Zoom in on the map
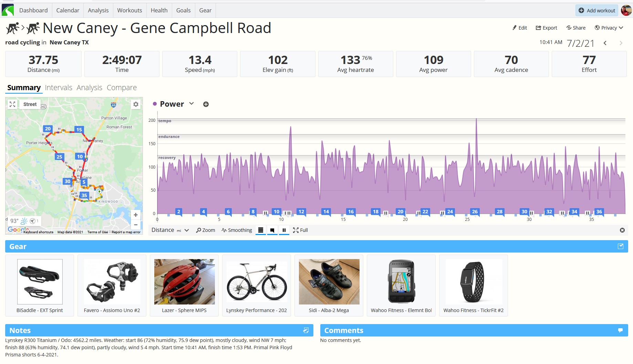The width and height of the screenshot is (633, 364). pos(136,215)
